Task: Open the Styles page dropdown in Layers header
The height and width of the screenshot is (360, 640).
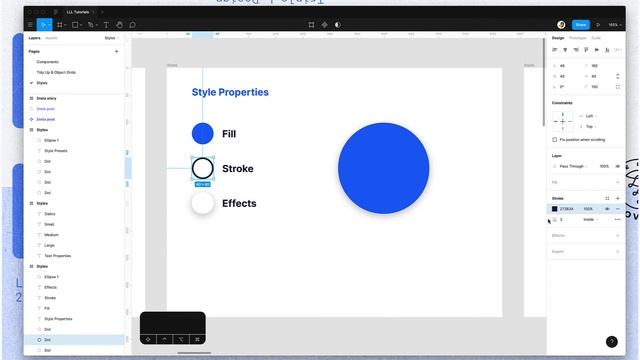Action: (111, 38)
